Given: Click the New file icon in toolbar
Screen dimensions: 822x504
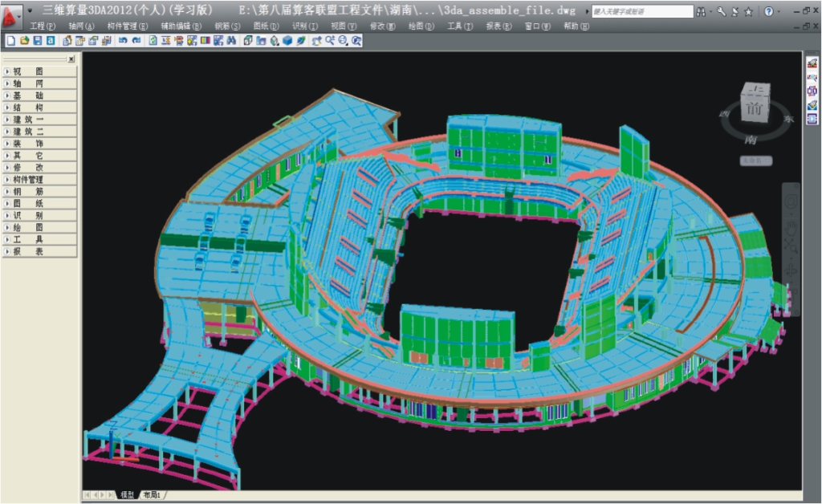Looking at the screenshot, I should (x=11, y=40).
